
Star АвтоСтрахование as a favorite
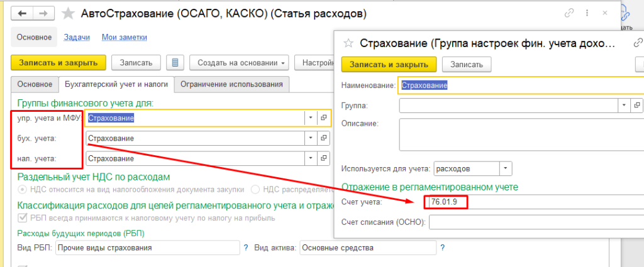(69, 13)
